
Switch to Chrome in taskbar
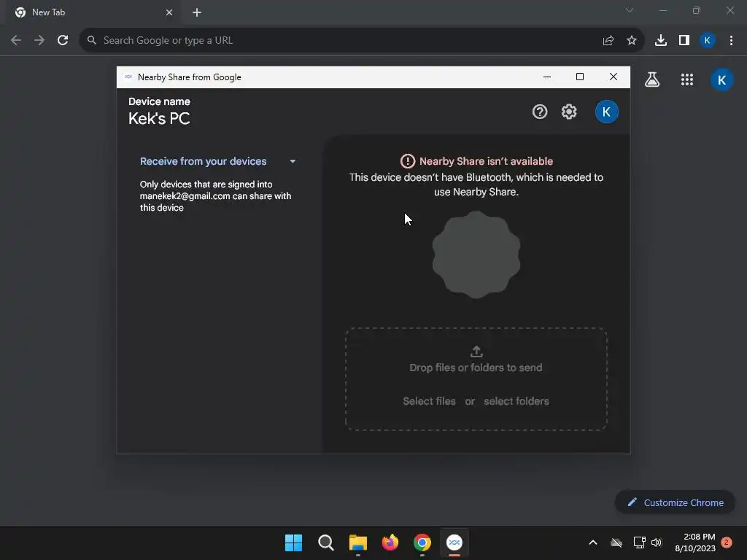point(422,542)
